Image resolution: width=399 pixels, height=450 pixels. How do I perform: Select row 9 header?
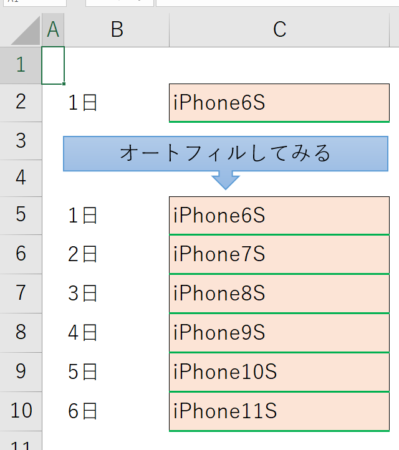click(21, 372)
